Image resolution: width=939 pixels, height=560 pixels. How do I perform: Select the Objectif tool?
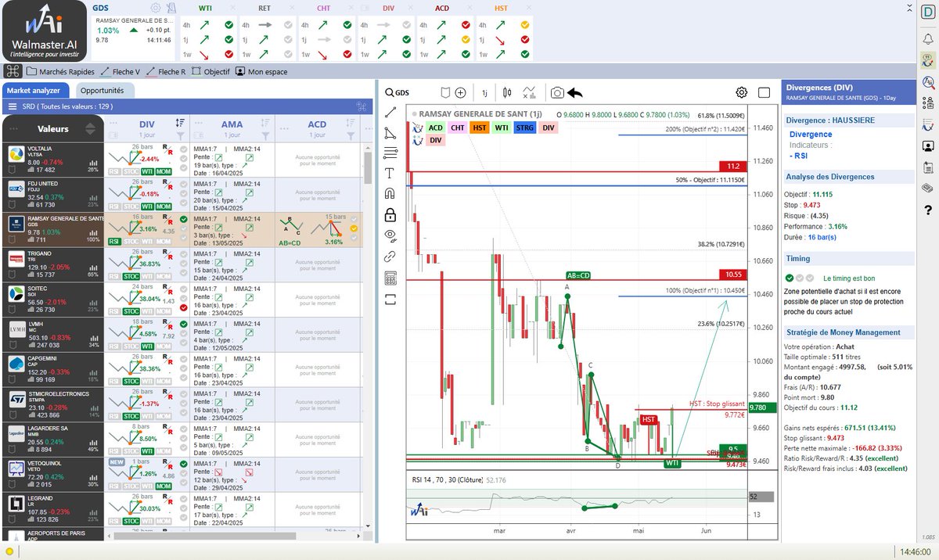(211, 72)
